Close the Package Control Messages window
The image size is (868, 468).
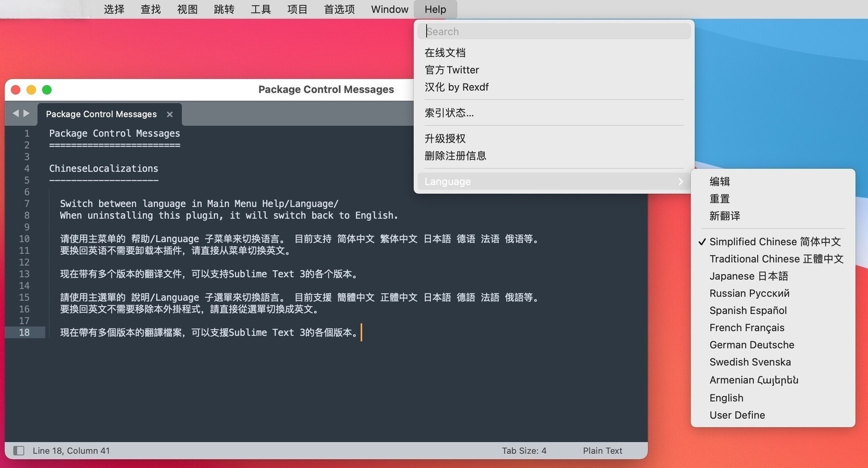coord(16,90)
